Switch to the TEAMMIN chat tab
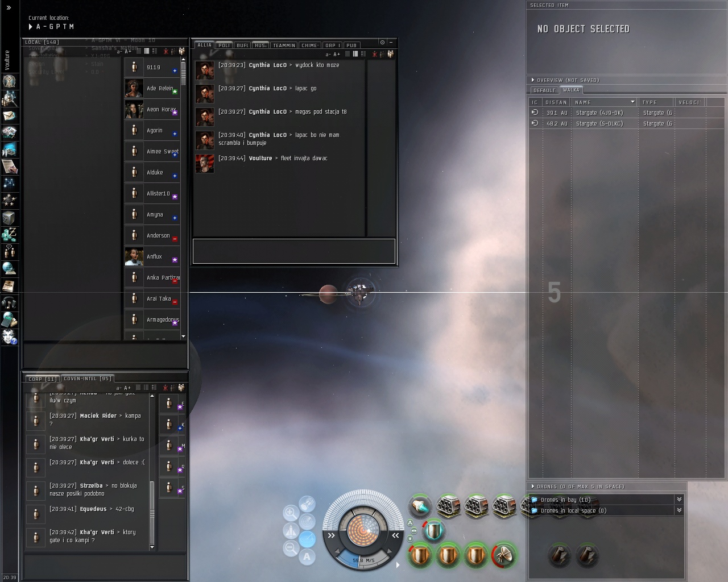This screenshot has height=582, width=728. coord(284,45)
